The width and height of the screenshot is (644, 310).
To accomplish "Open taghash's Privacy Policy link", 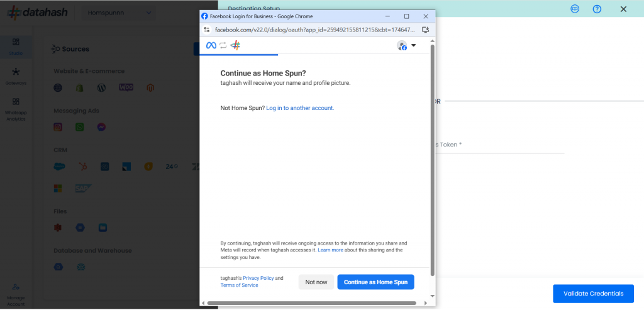I will click(258, 279).
